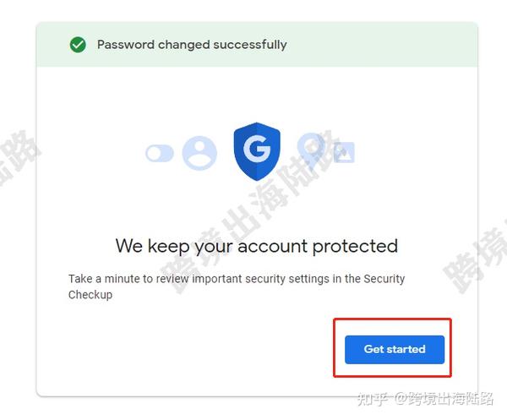Screen dimensions: 507x420
Task: Click the faded user profile avatar icon
Action: point(199,153)
